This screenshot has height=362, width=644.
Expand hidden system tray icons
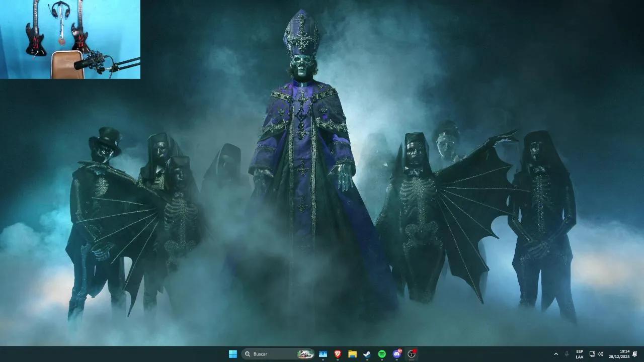click(556, 354)
